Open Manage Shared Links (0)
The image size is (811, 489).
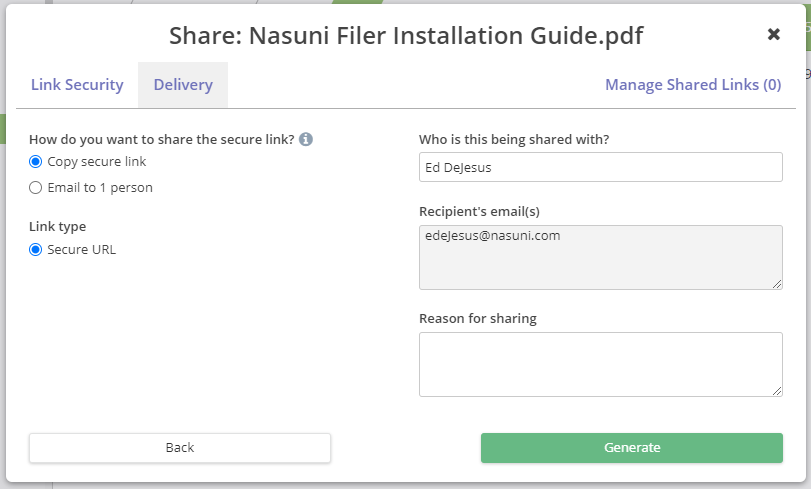(693, 85)
